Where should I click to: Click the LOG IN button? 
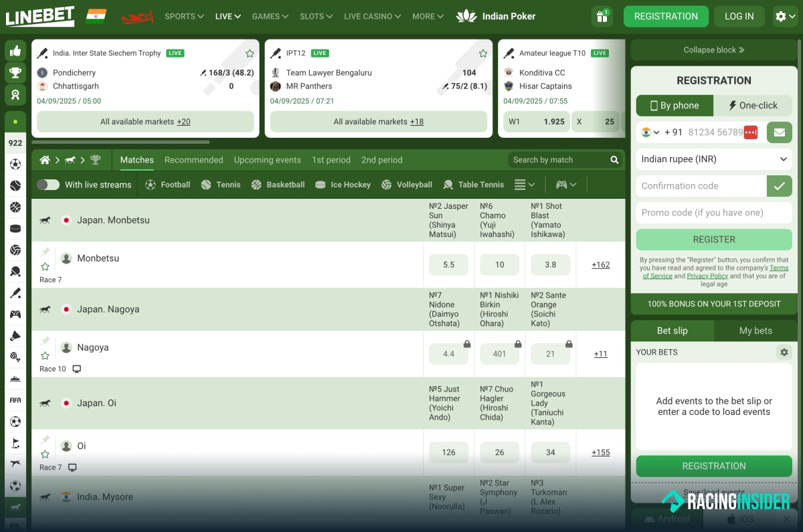point(739,16)
